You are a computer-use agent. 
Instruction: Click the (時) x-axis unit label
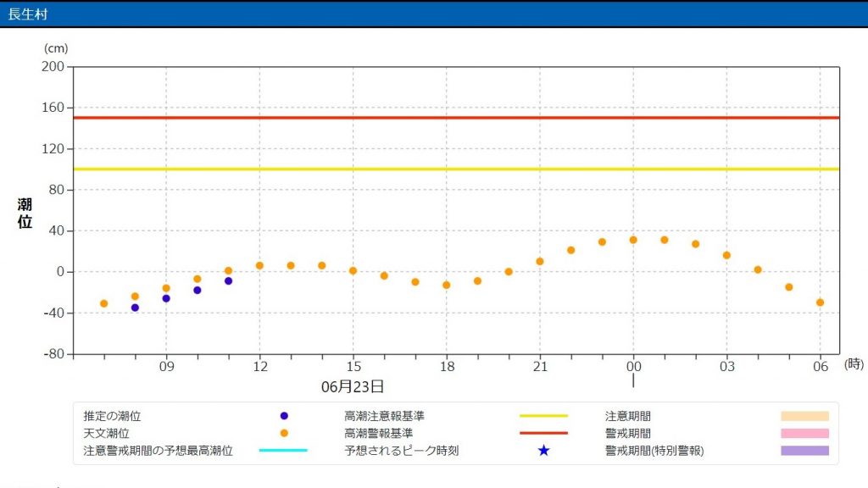tap(854, 364)
